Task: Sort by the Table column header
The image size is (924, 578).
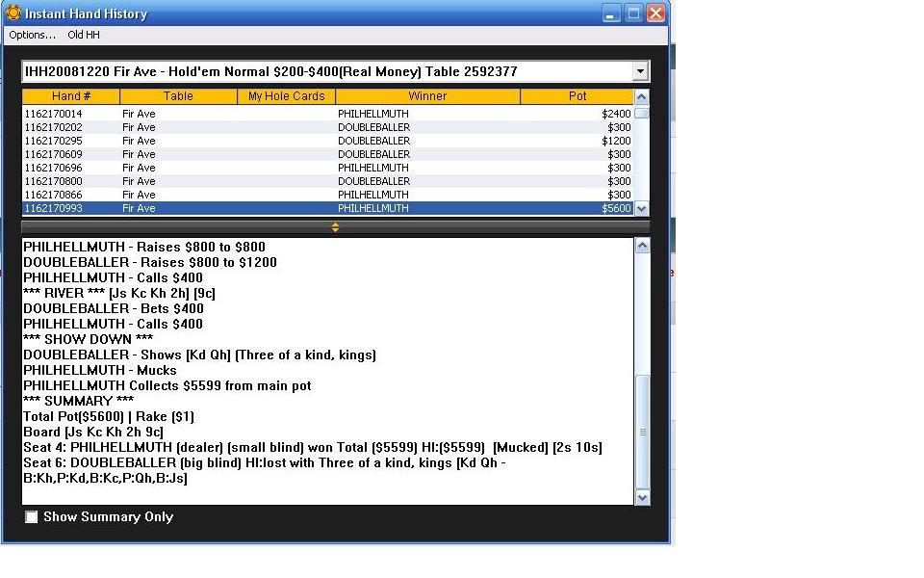Action: 178,96
